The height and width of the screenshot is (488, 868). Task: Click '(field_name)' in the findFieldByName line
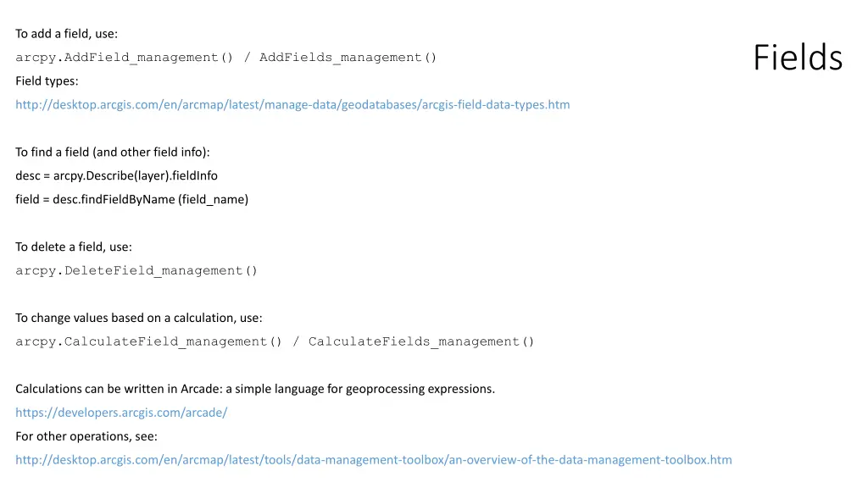tap(213, 200)
